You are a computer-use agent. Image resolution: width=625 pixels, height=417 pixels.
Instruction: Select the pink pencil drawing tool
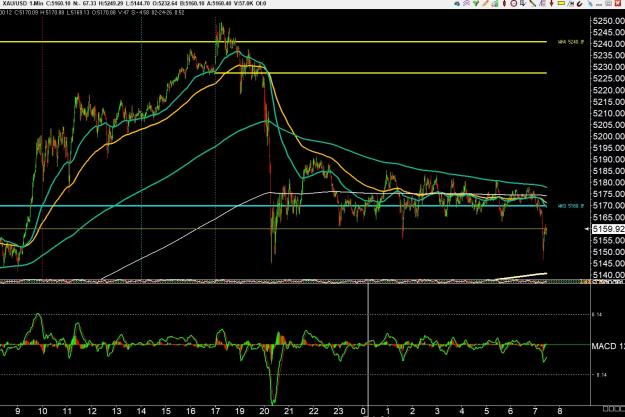[485, 3]
